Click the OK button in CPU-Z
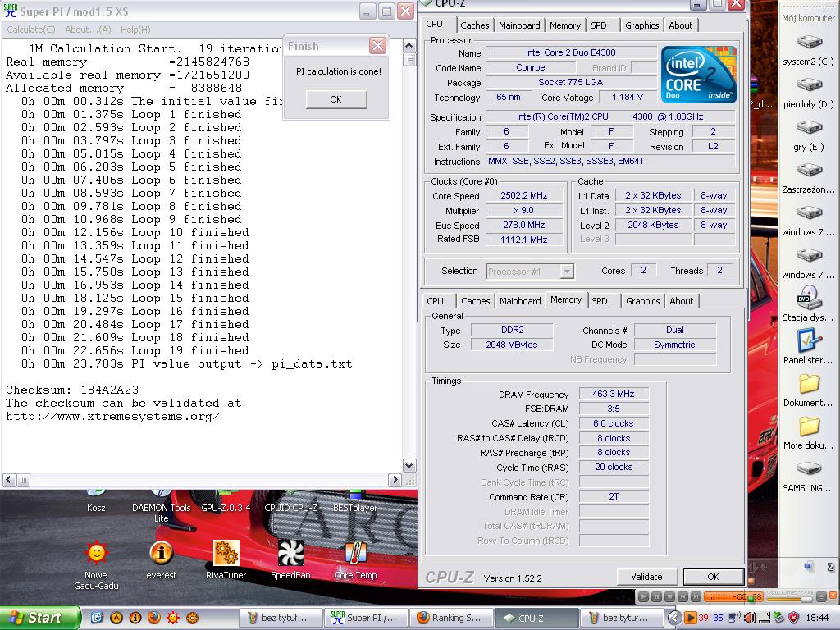840x630 pixels. point(713,577)
